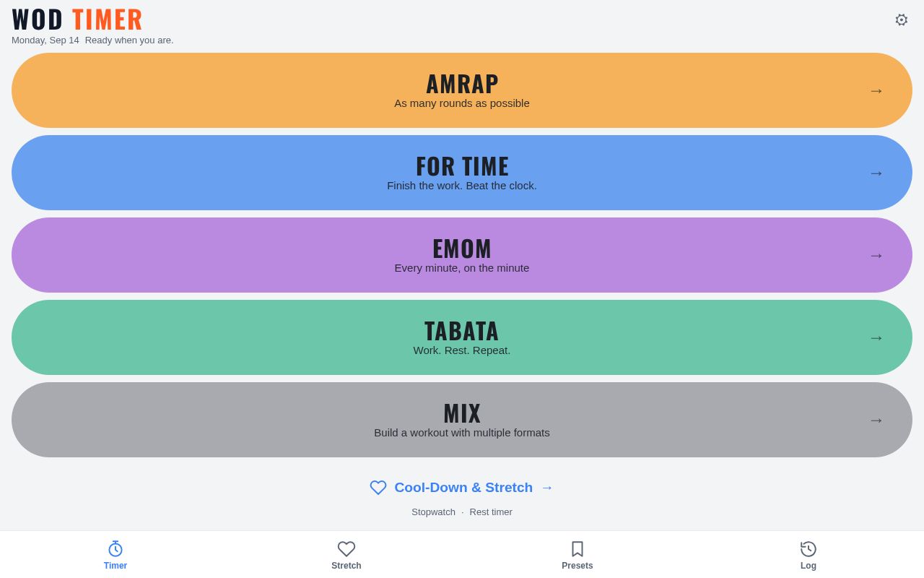Launch the Stopwatch link
Screen dimensions: 924x578
click(x=433, y=512)
